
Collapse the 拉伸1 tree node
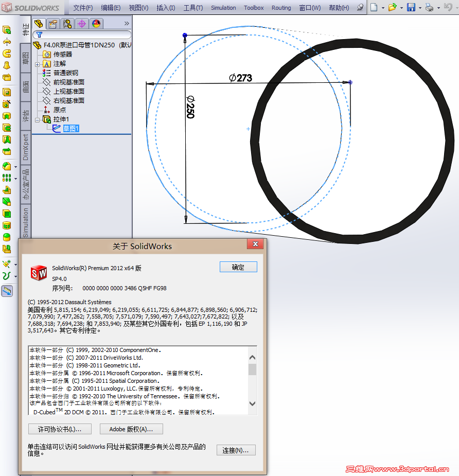pos(37,119)
